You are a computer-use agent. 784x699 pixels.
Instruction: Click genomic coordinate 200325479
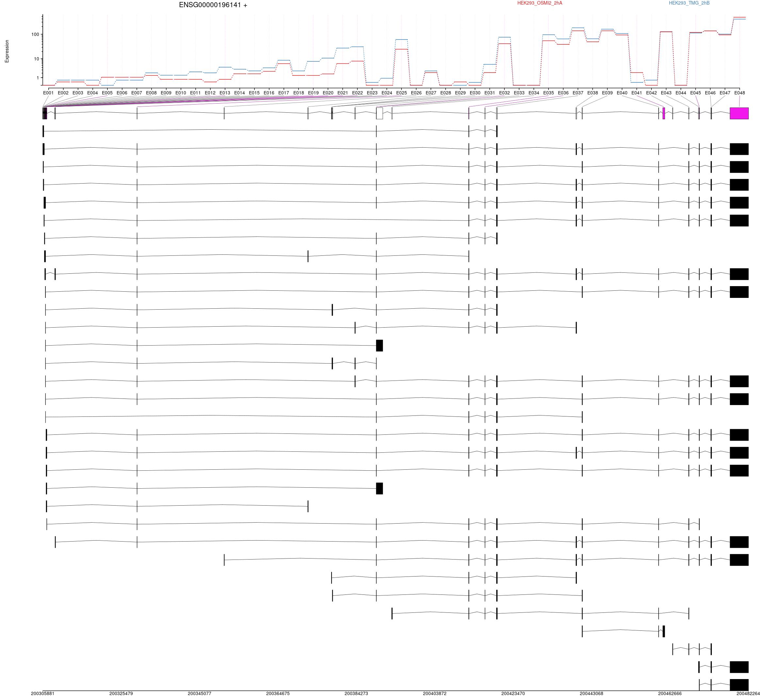point(121,694)
